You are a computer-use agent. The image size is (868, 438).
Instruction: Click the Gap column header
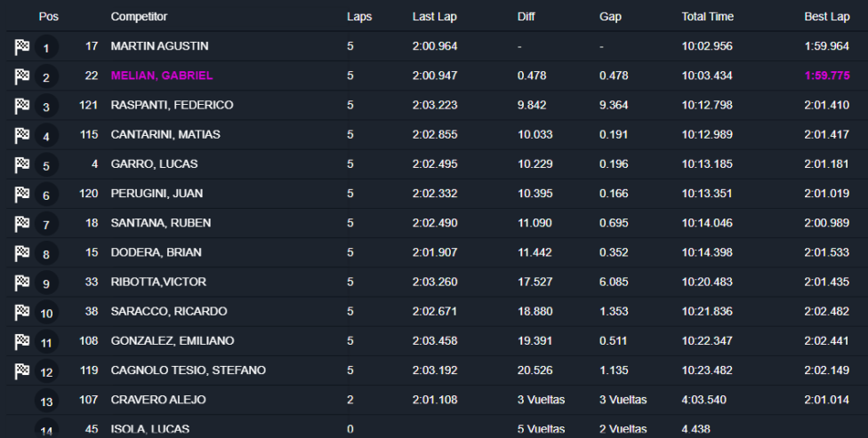(610, 17)
